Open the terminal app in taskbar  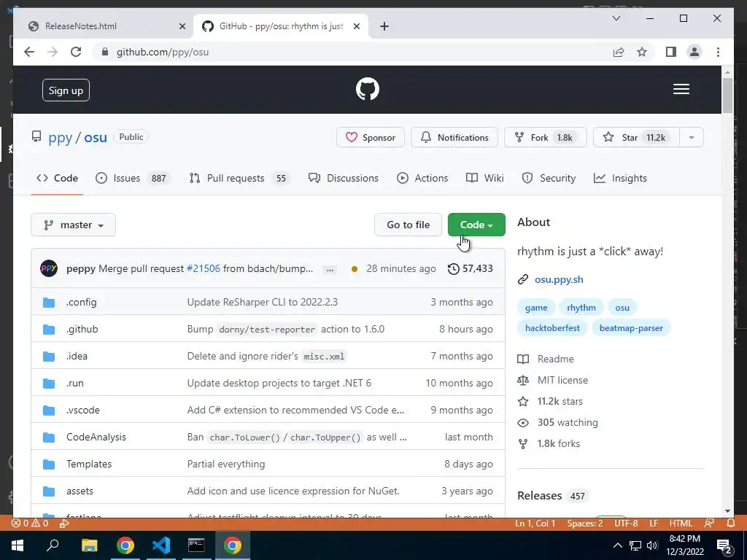pos(196,545)
